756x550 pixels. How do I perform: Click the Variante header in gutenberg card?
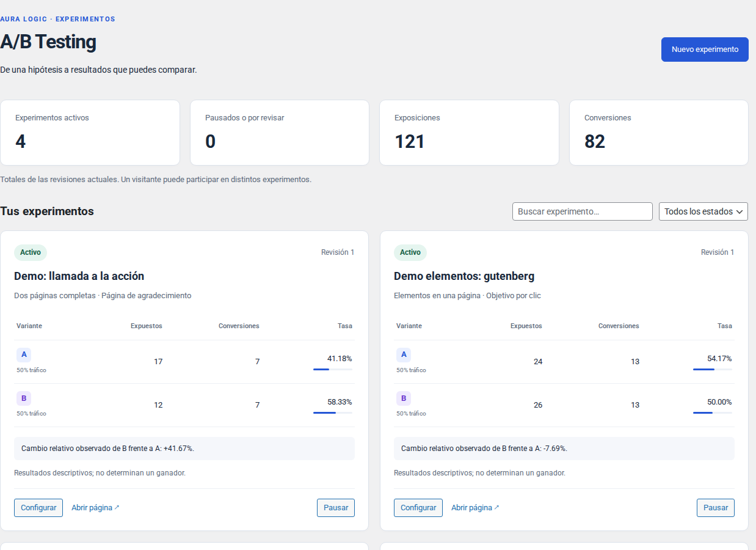pos(409,326)
